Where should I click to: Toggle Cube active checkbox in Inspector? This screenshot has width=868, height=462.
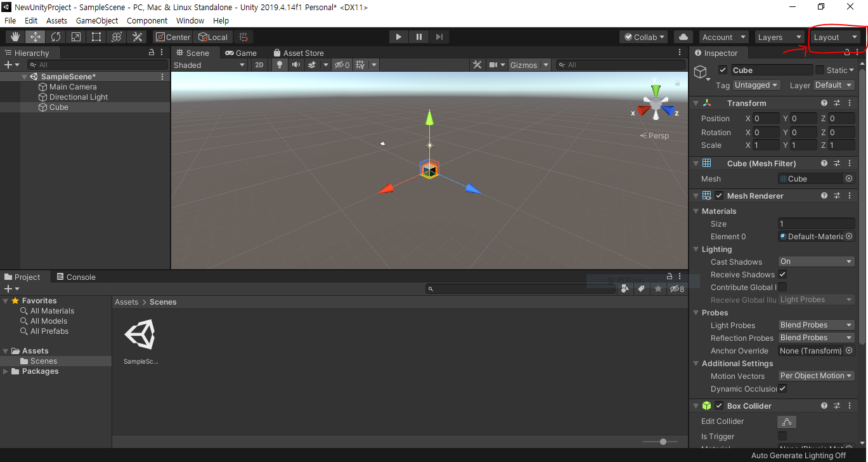[x=722, y=70]
